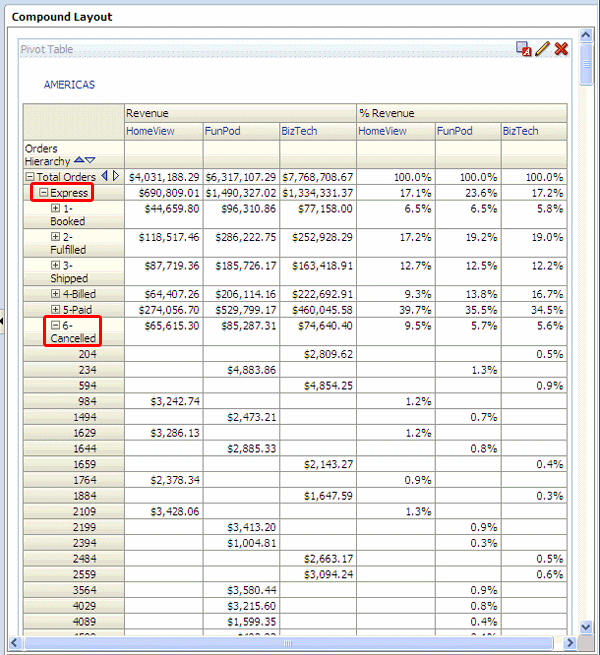
Task: Click order number 984 row
Action: pyautogui.click(x=87, y=401)
